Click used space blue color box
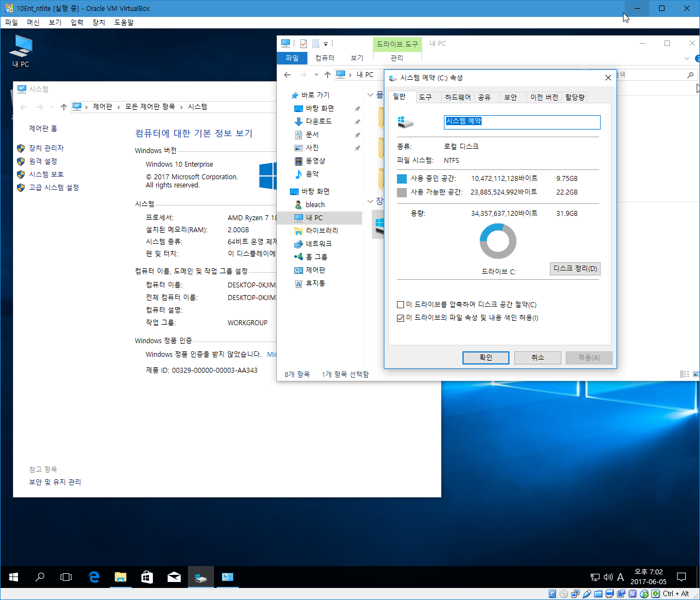 (402, 179)
